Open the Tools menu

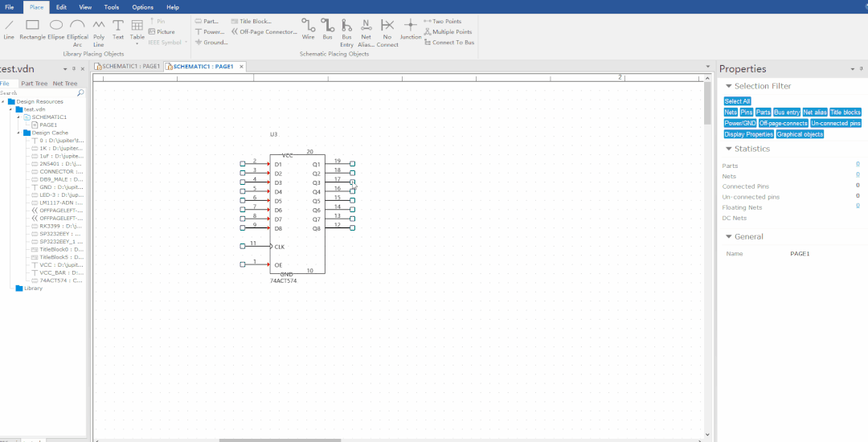111,7
